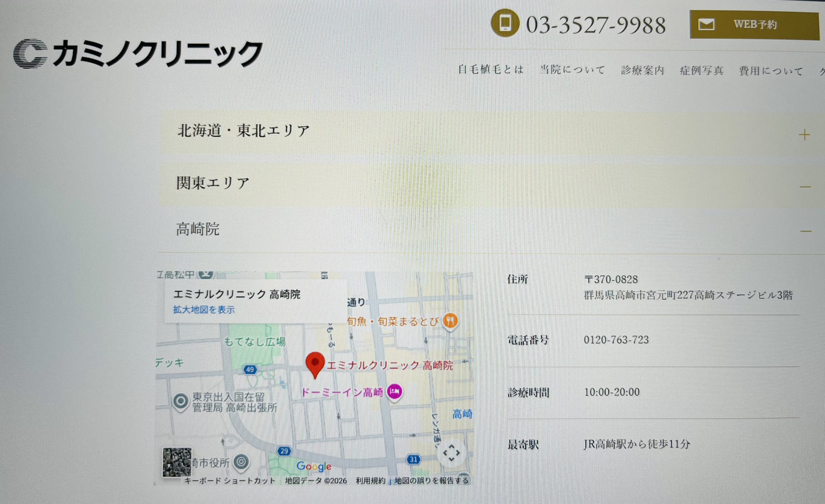This screenshot has width=825, height=504.
Task: Click 地図データ ©2026 attribution text
Action: tap(316, 481)
